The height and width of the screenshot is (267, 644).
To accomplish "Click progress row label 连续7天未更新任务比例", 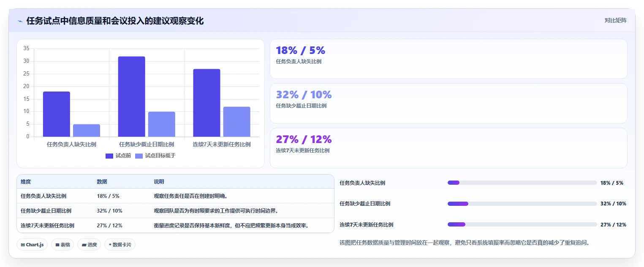I will (366, 225).
